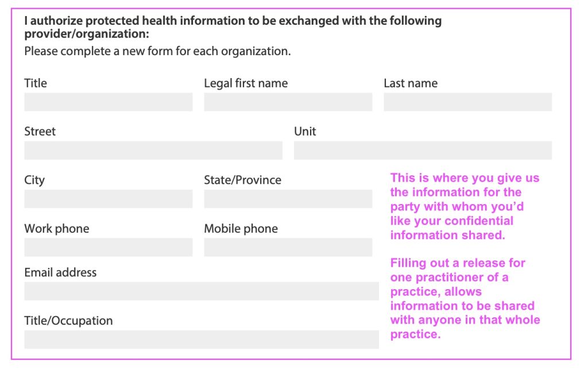
Task: Click the 'Title/Occupation' label text
Action: tap(68, 321)
